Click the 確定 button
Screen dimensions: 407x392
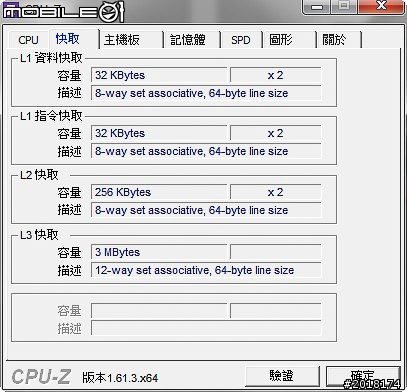pos(363,376)
